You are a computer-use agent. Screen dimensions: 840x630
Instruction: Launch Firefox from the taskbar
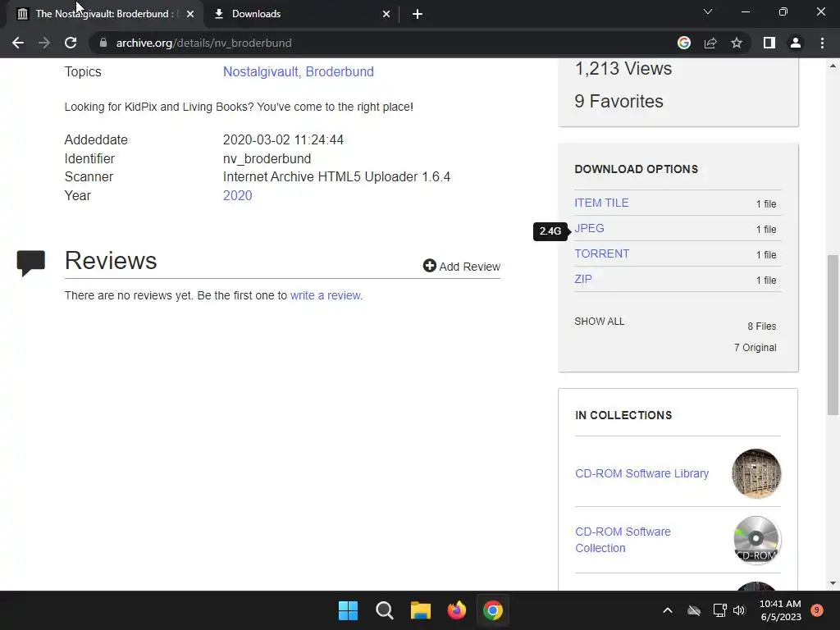point(456,610)
